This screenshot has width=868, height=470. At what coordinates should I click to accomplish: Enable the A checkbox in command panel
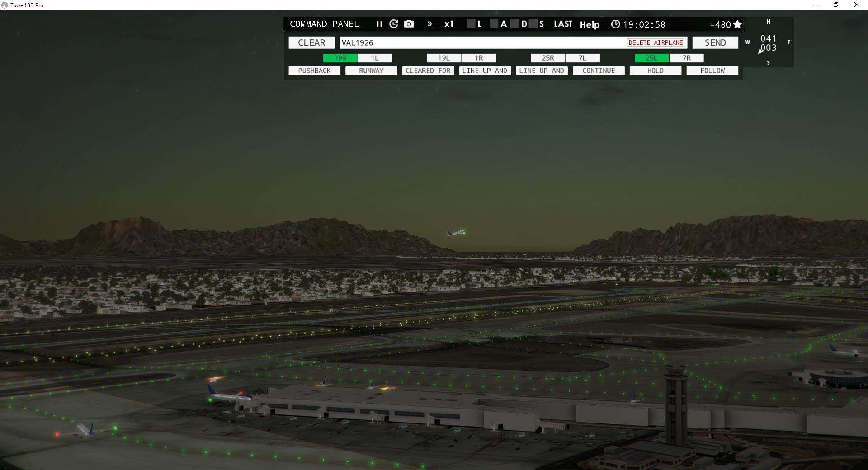pyautogui.click(x=494, y=24)
